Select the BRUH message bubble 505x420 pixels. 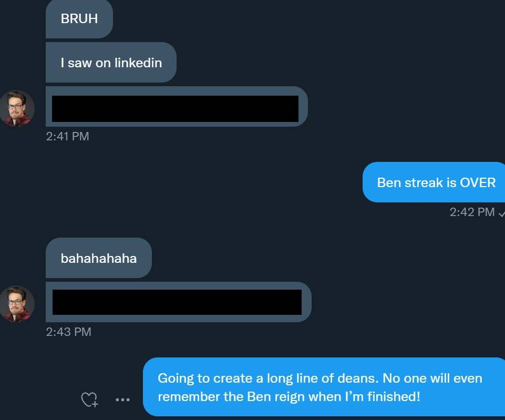79,19
